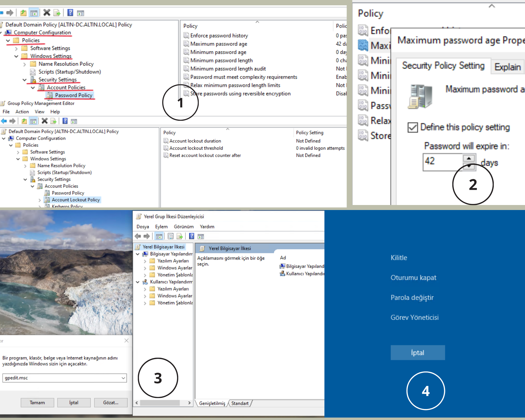This screenshot has height=420, width=525.
Task: Click the gpedit.msc text input field
Action: (61, 378)
